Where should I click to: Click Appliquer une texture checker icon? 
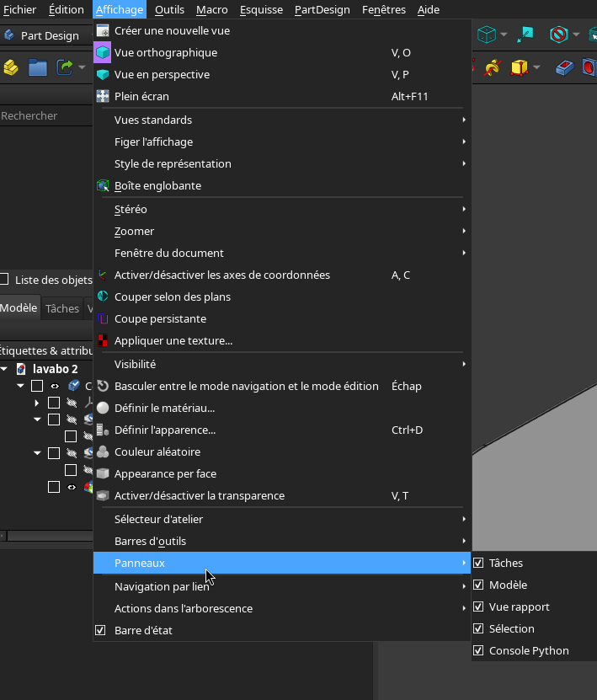tap(103, 340)
